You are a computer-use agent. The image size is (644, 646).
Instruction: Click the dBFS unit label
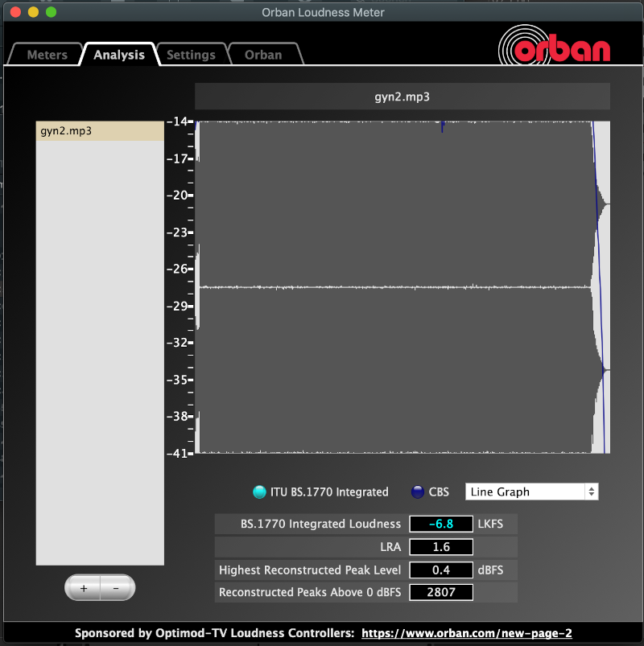(x=490, y=570)
